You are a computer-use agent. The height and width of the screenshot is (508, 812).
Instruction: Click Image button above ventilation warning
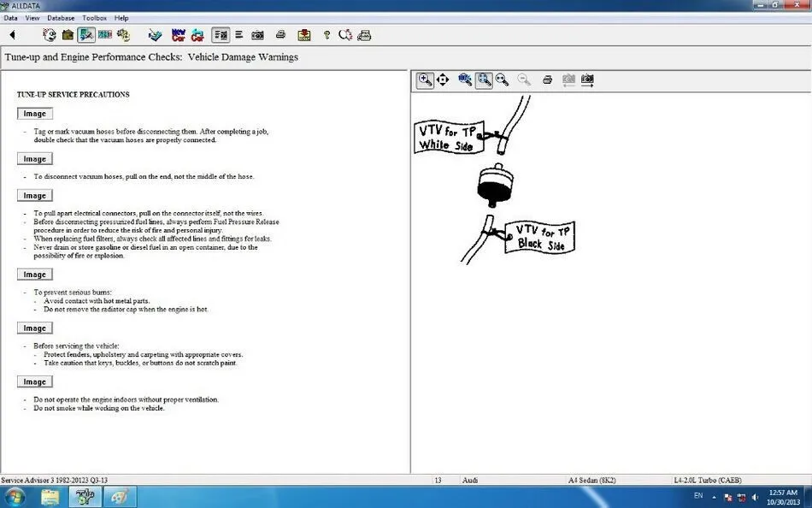tap(35, 381)
